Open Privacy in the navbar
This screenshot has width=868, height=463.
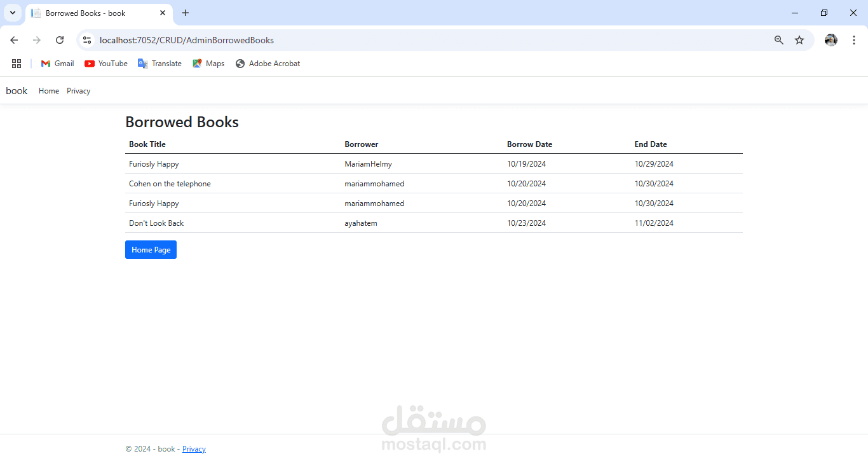(79, 91)
